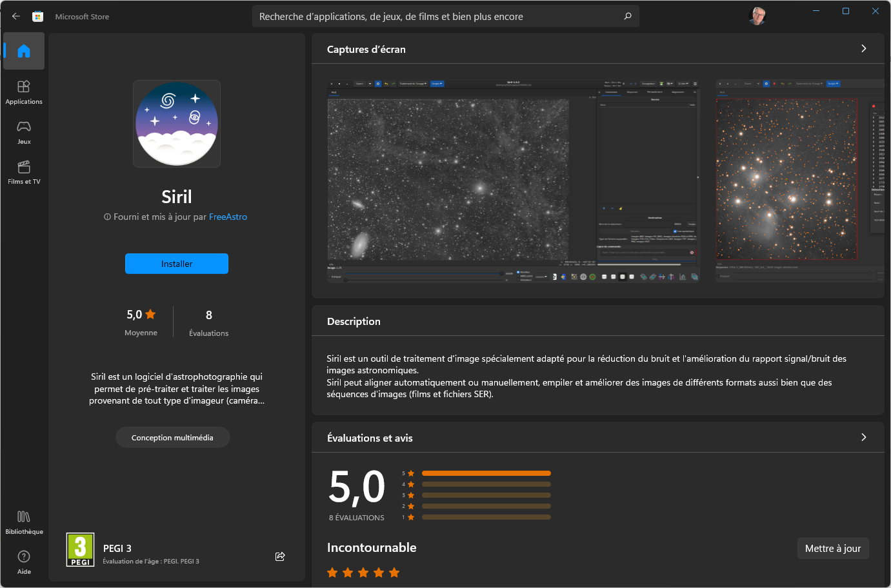This screenshot has height=588, width=891.
Task: Open the Bibliothèque library
Action: [x=24, y=522]
